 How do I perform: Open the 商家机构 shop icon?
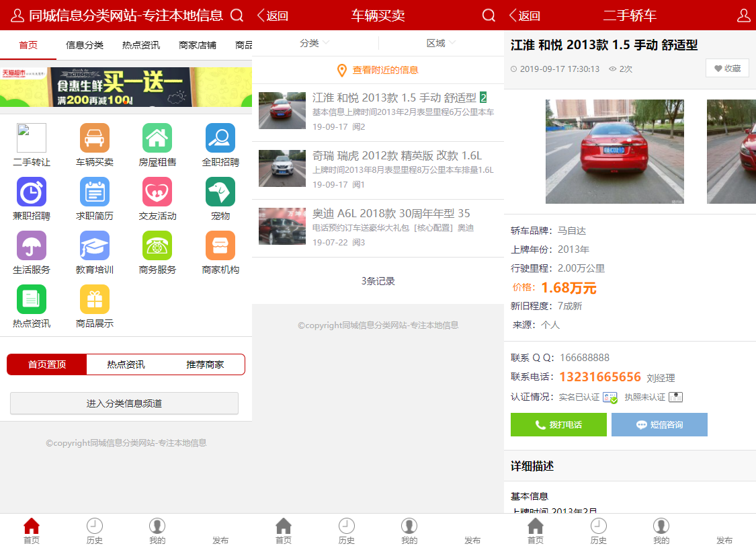coord(220,245)
